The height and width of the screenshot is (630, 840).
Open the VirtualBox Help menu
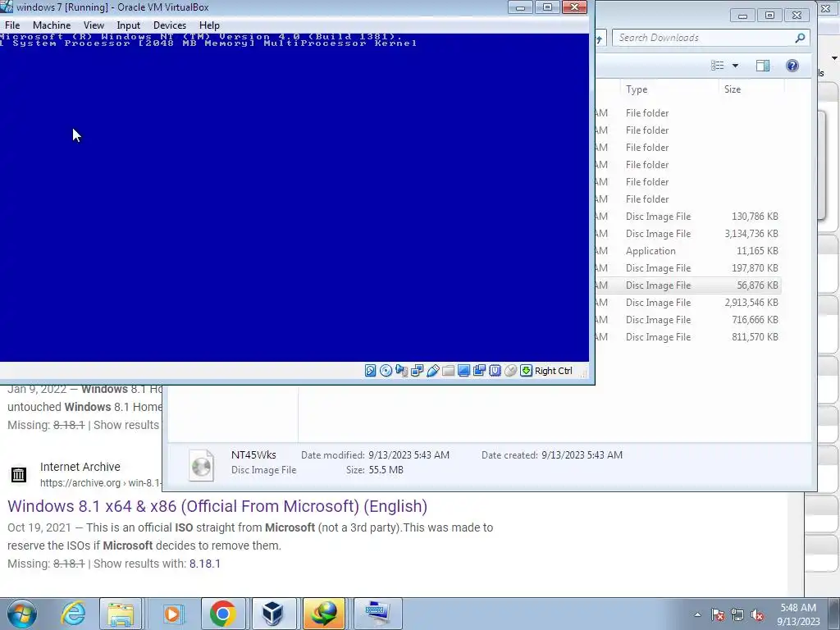[x=209, y=25]
